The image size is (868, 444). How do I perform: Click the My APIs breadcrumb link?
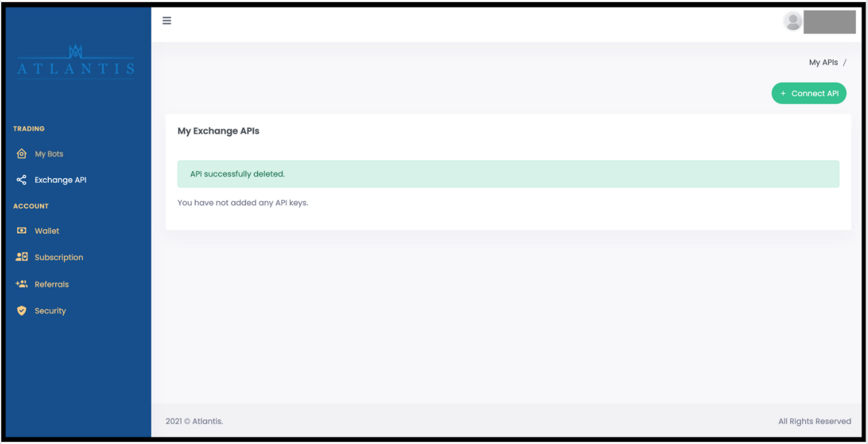[x=823, y=62]
